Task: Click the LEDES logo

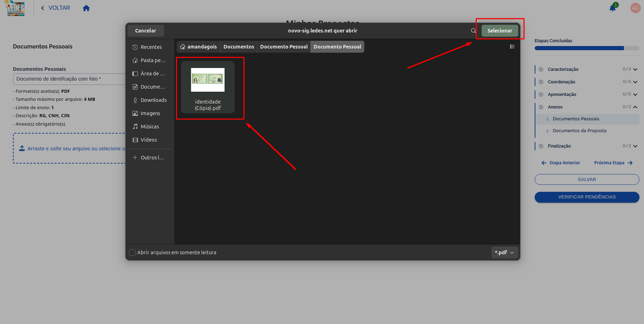Action: 15,8
